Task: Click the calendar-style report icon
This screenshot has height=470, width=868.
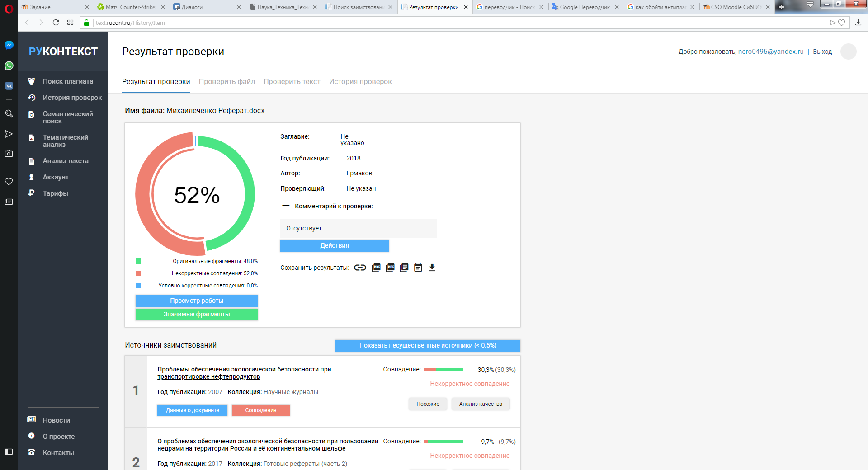Action: [418, 268]
